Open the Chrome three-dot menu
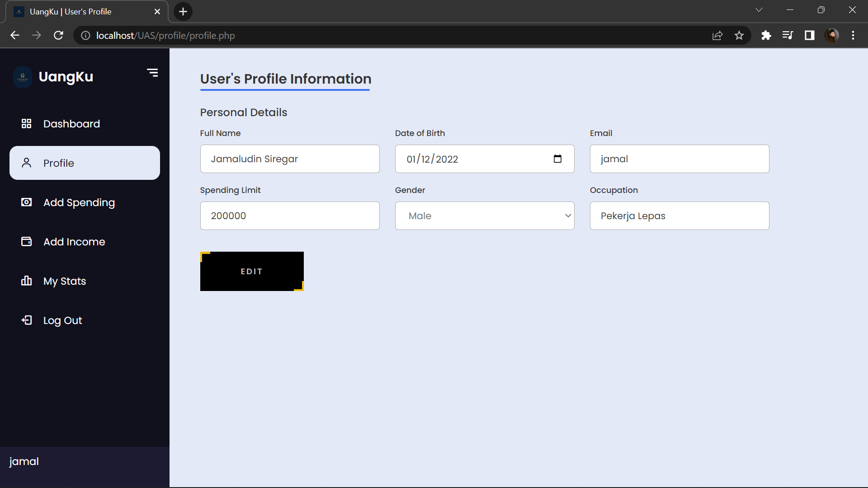Screen dimensions: 868x488 point(854,35)
